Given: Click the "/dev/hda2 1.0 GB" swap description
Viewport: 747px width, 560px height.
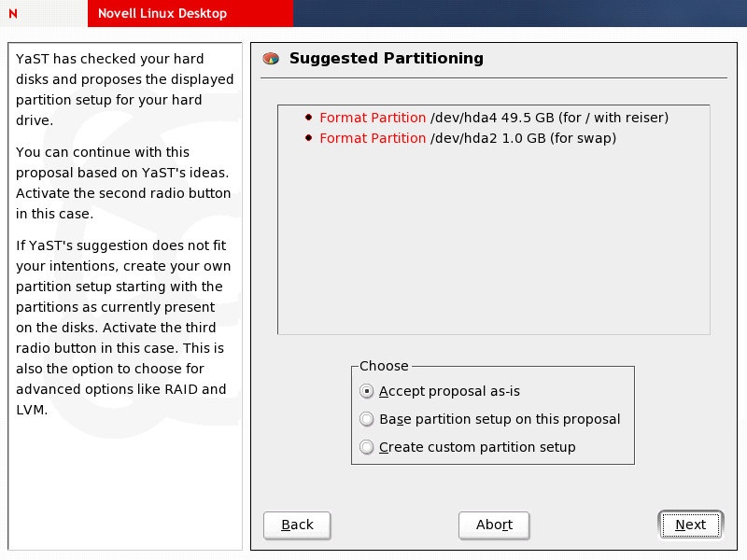Looking at the screenshot, I should pos(523,138).
